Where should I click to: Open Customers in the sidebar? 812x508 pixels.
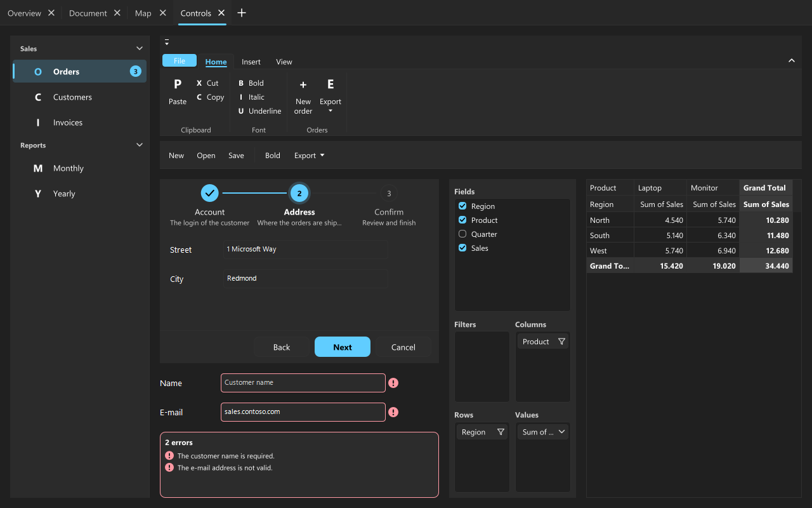80,97
